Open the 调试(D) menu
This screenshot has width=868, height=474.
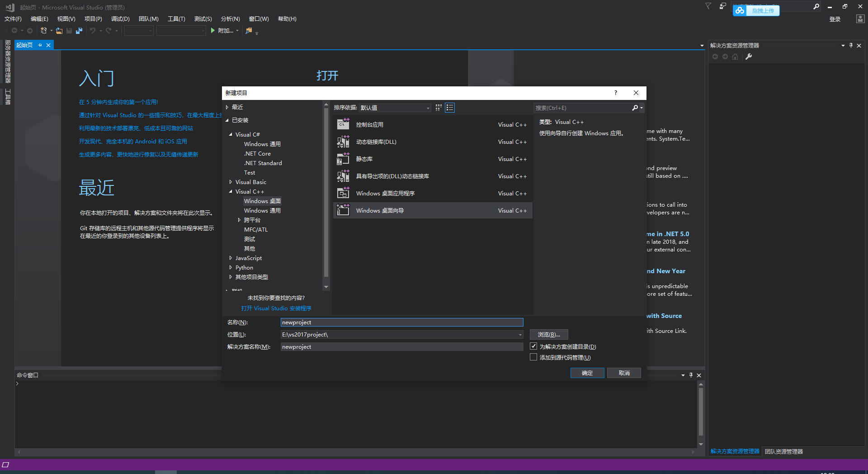(120, 19)
